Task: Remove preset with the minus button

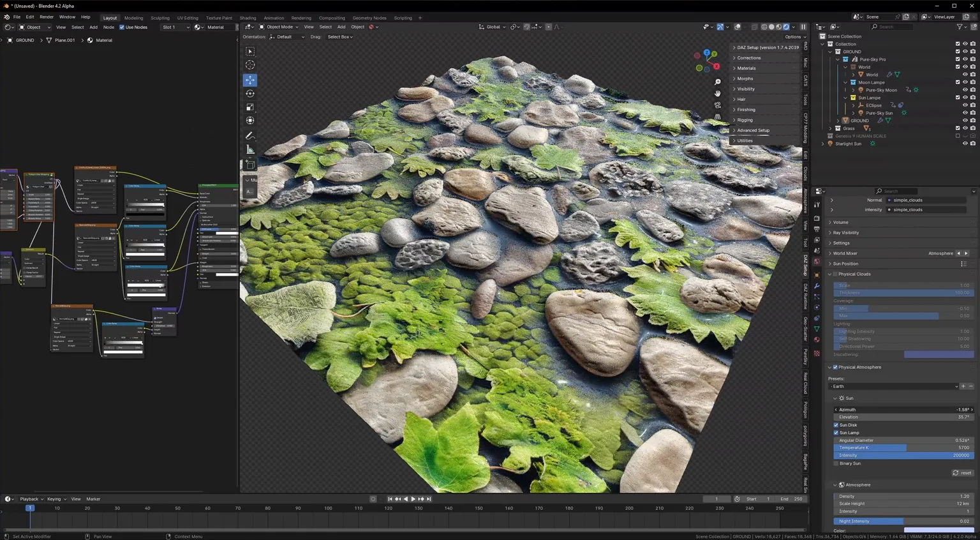Action: pos(970,386)
